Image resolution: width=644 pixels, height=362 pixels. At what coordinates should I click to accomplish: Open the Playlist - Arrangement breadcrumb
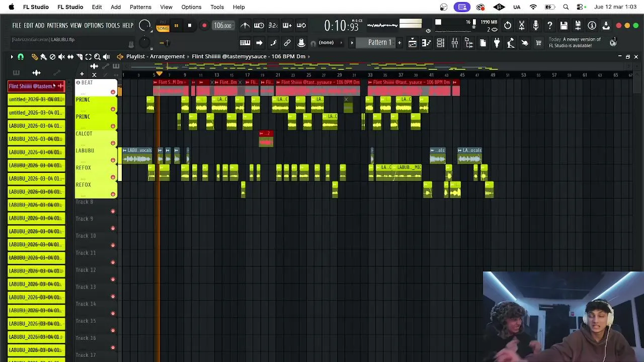(x=155, y=56)
